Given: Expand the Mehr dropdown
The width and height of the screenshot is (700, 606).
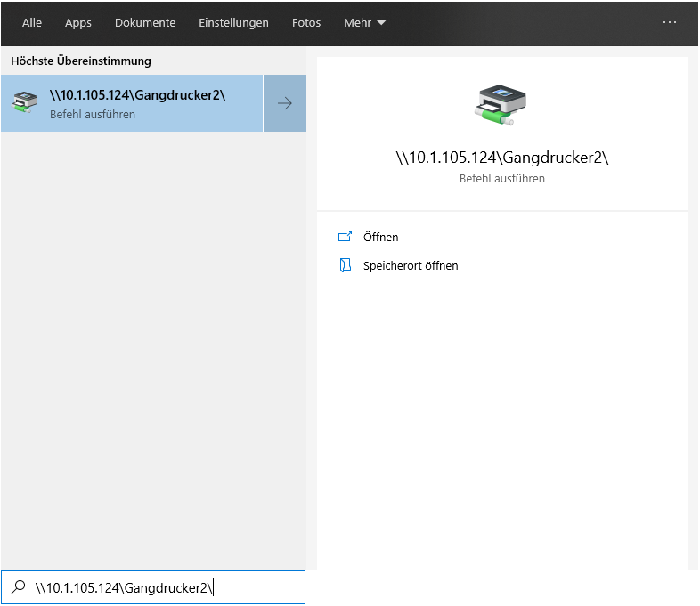Looking at the screenshot, I should point(364,23).
